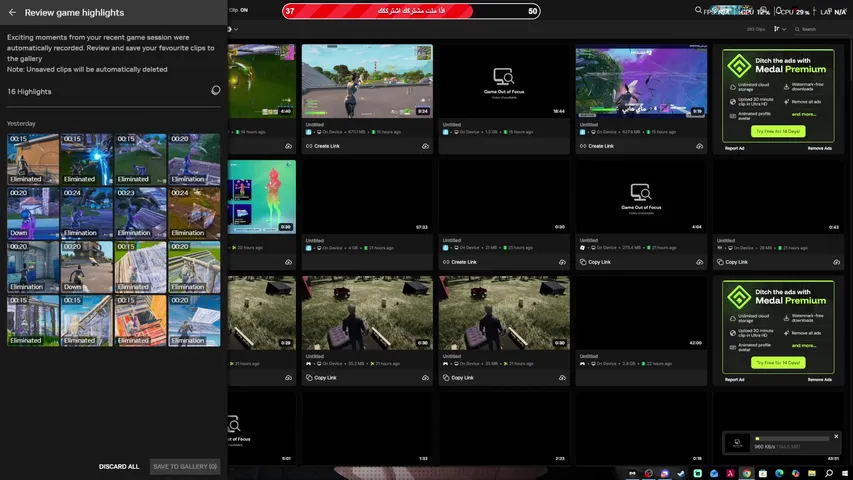Click Try Free for 14 Days in upper ad
The height and width of the screenshot is (480, 853).
[778, 131]
